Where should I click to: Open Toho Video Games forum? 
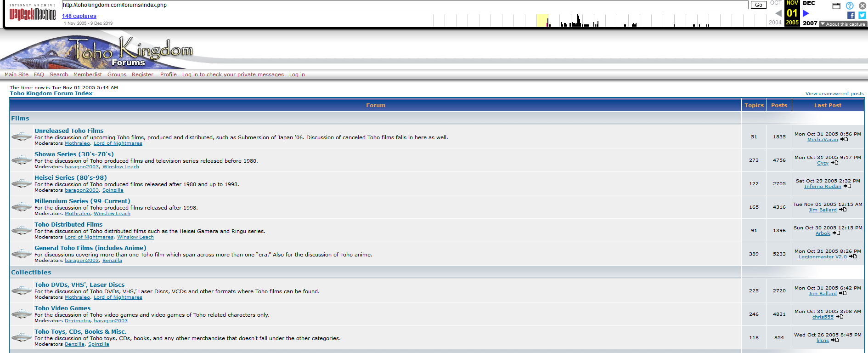[x=62, y=308]
